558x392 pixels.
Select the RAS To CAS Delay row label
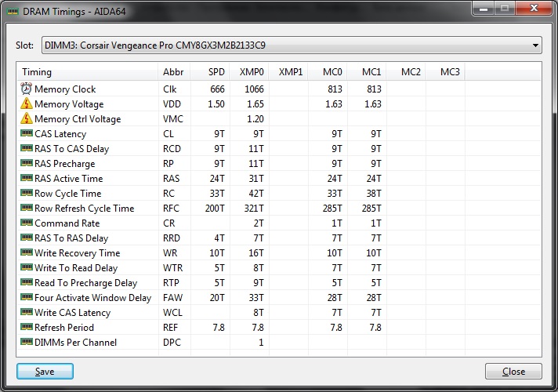click(x=71, y=149)
